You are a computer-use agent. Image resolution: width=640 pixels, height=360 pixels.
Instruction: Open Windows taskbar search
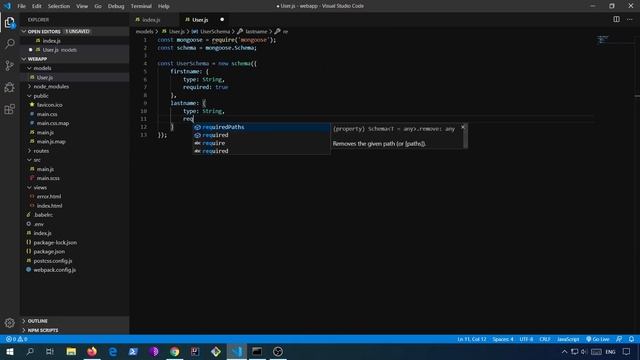[30, 351]
